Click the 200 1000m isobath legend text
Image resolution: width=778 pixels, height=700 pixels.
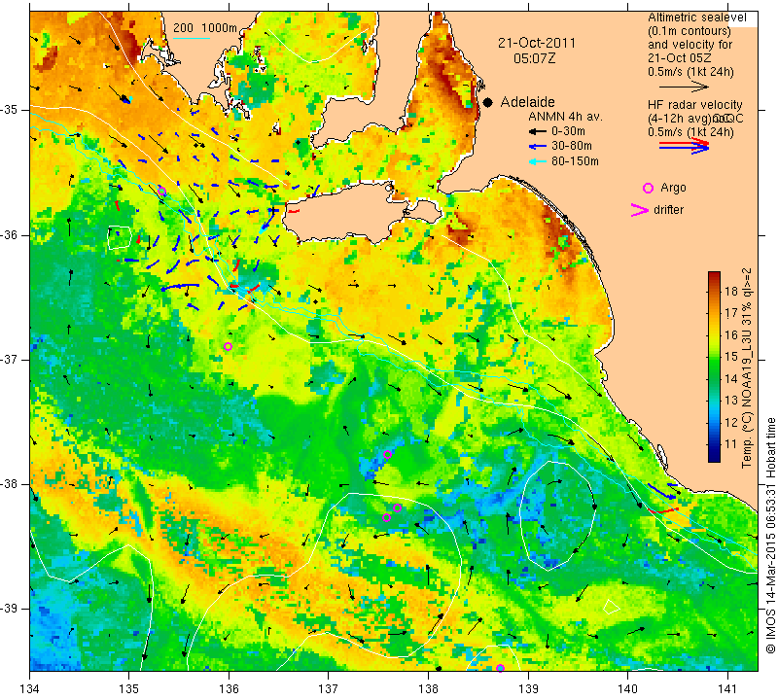click(x=205, y=28)
